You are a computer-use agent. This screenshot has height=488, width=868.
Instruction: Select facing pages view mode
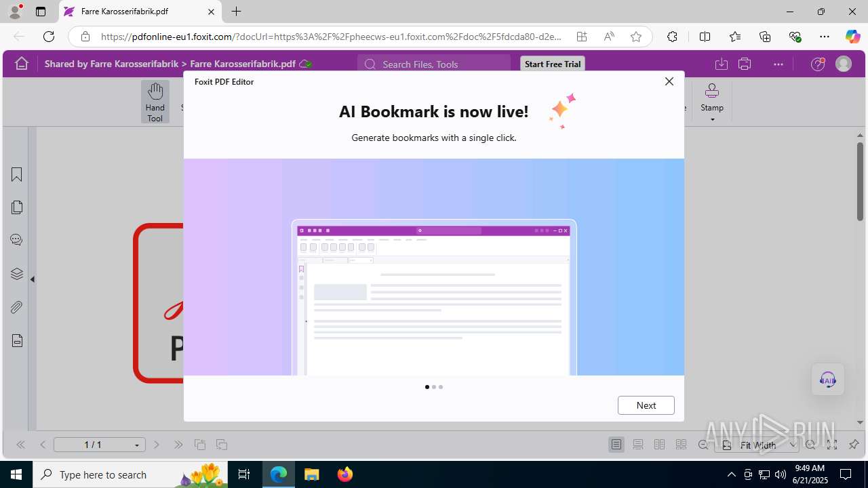(659, 445)
